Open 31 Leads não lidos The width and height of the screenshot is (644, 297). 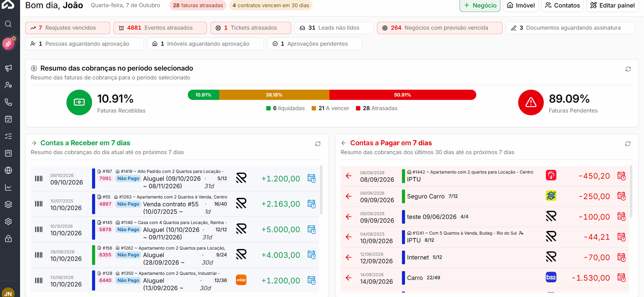(x=334, y=28)
